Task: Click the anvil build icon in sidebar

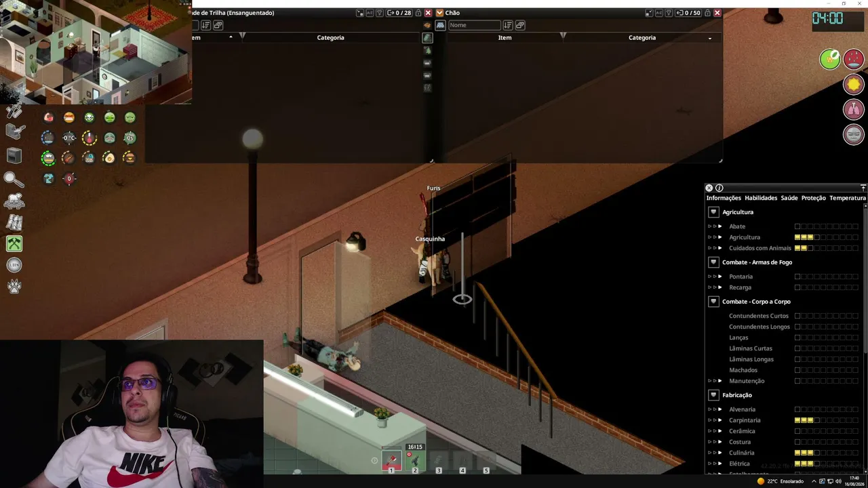Action: 14,132
